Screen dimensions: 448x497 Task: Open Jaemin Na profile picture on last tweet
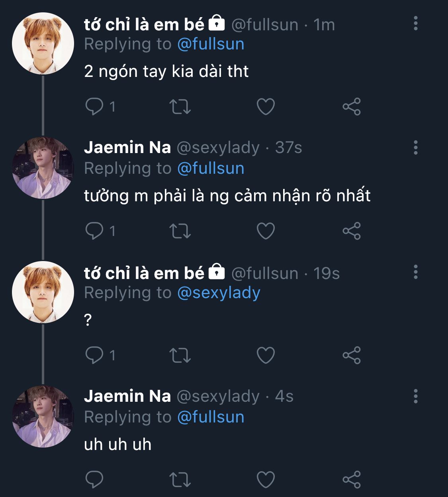tap(43, 416)
